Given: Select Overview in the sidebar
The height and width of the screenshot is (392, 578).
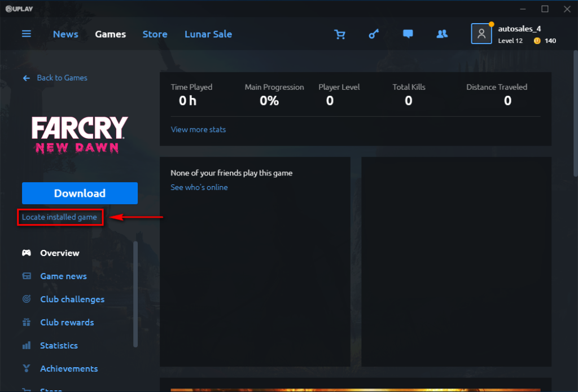Looking at the screenshot, I should [60, 253].
